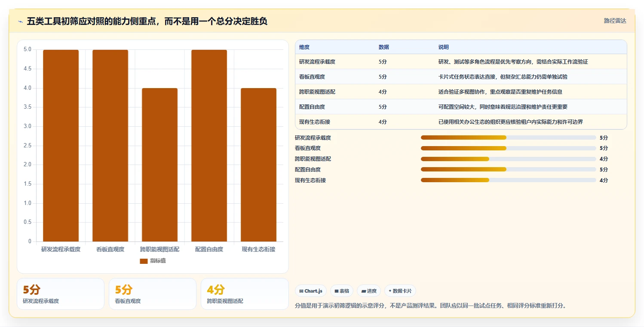Click the footnote starting with 分值是用于演示

coord(431,306)
